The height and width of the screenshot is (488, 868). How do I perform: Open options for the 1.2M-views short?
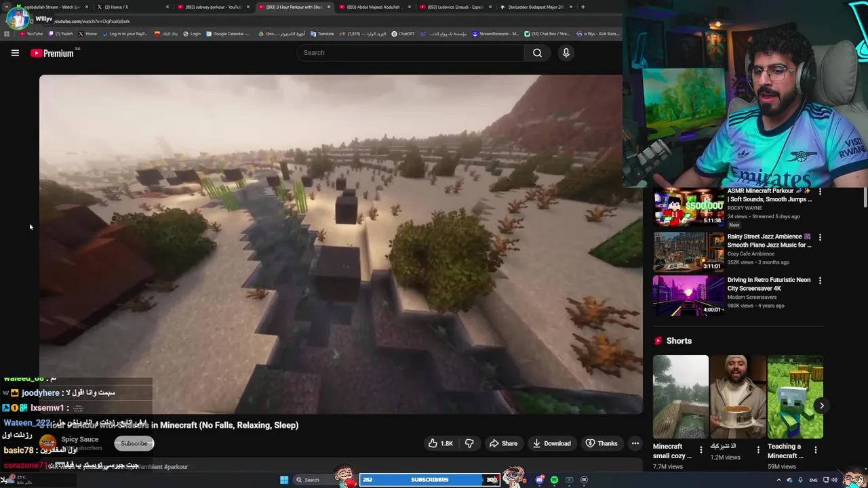[758, 449]
